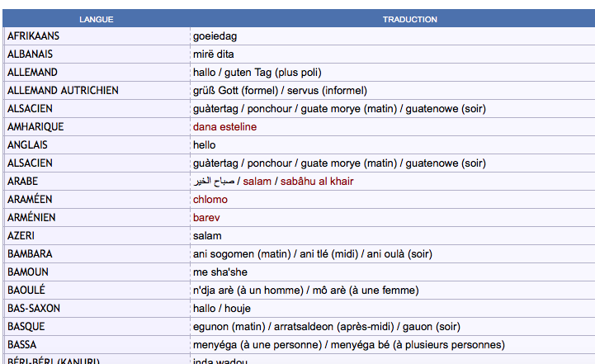
Task: Select the 'me sha'she' Bamoun translation
Action: click(220, 272)
